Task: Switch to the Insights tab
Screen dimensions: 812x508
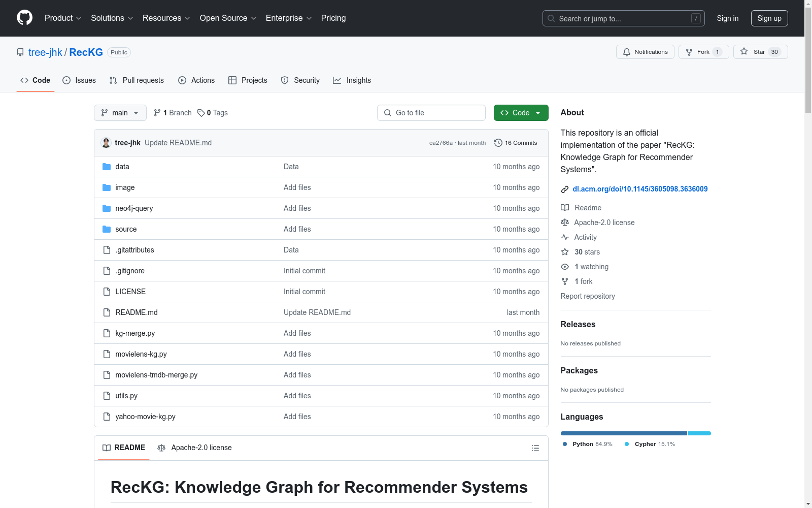Action: click(x=352, y=80)
